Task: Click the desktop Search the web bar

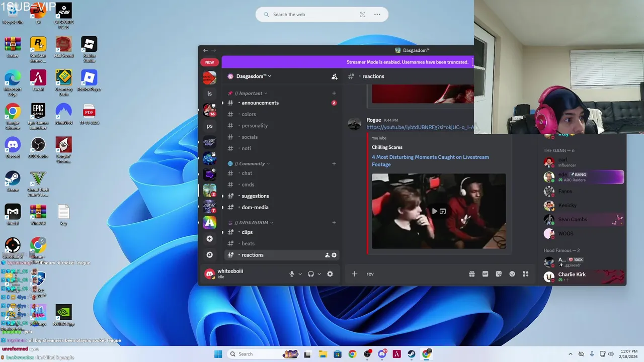Action: point(322,15)
